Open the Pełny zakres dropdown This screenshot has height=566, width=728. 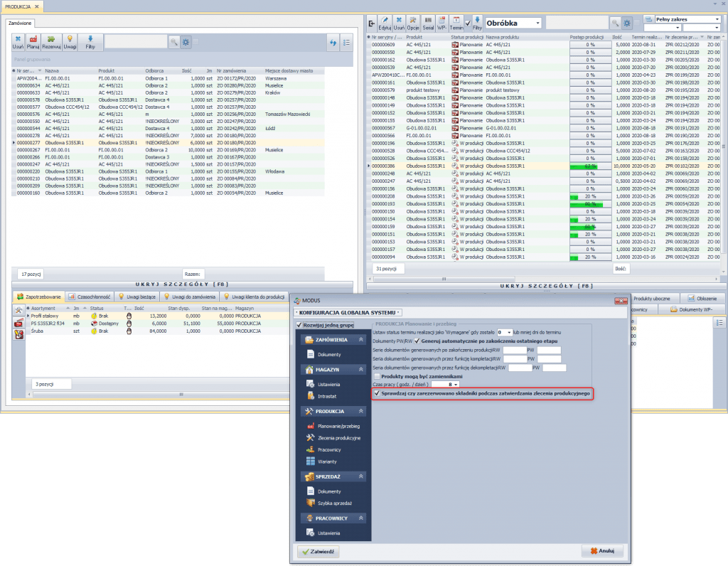tap(717, 19)
